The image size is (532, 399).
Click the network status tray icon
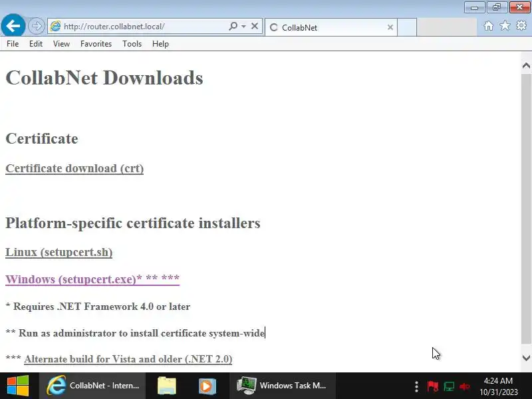point(449,386)
